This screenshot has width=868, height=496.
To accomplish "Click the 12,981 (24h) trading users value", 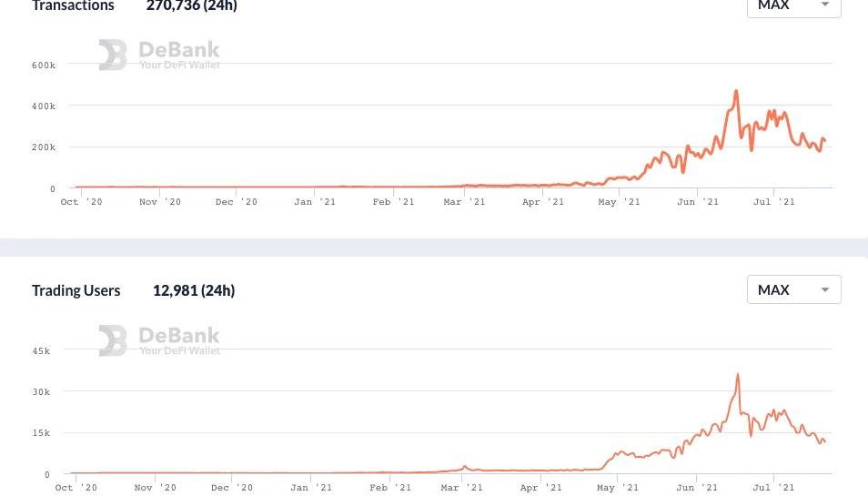I will [x=194, y=290].
